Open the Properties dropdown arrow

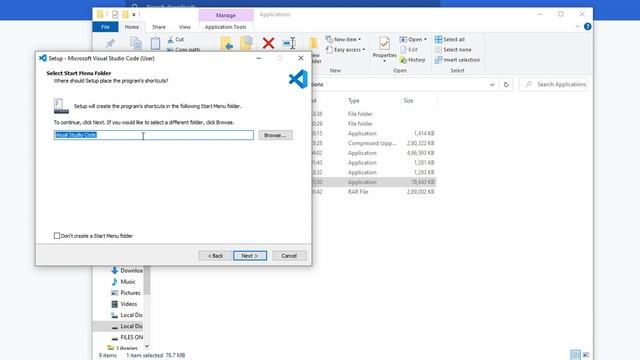pos(384,61)
